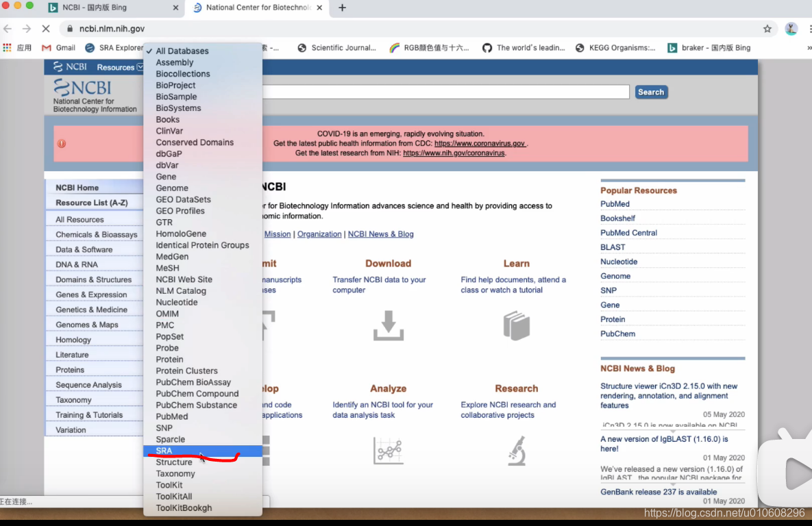Select SRA from the database list
Image resolution: width=812 pixels, height=526 pixels.
pyautogui.click(x=202, y=451)
